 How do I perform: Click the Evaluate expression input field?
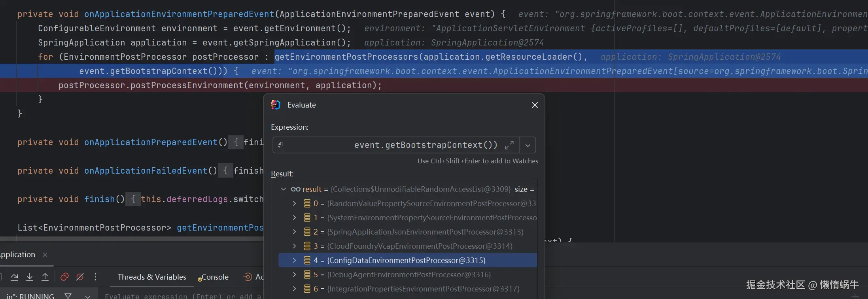182,296
